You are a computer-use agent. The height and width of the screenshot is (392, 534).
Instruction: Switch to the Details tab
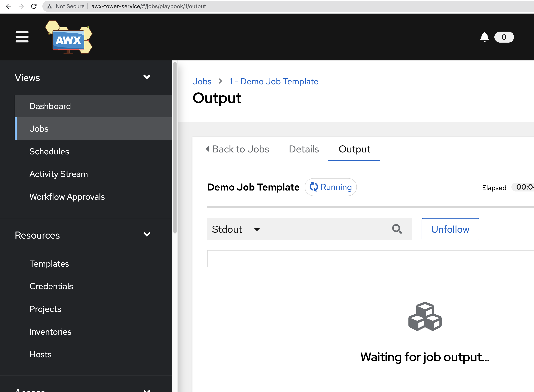coord(304,149)
